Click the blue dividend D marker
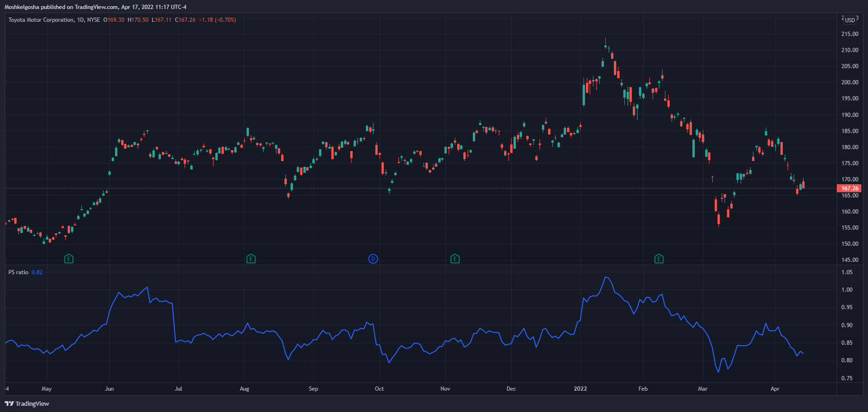868x412 pixels. 373,259
